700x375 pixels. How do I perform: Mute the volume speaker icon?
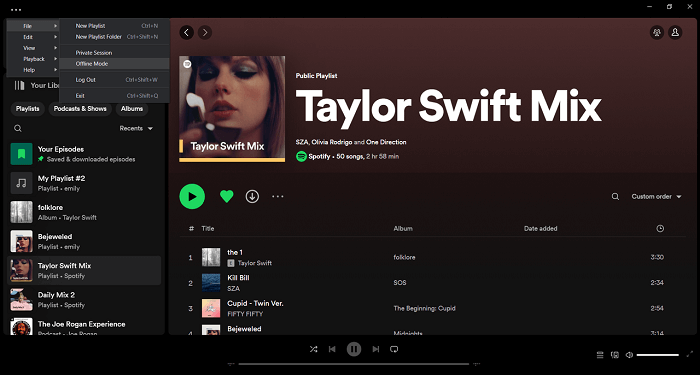(629, 355)
